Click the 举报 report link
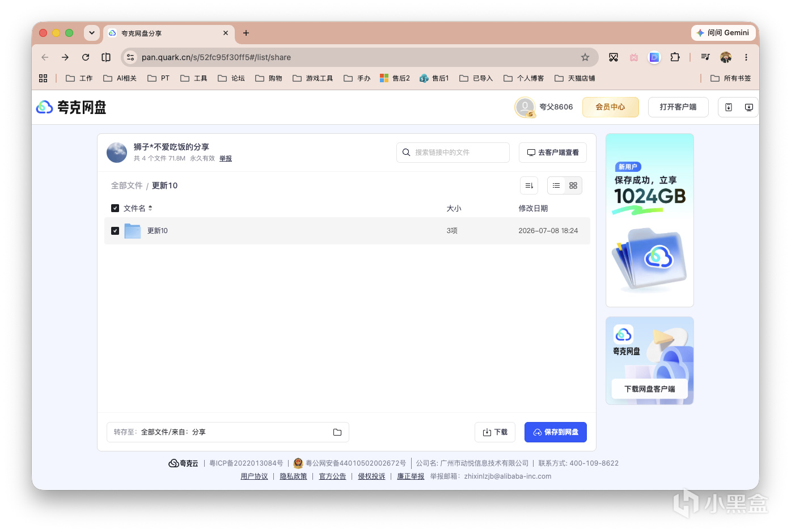 pos(226,159)
